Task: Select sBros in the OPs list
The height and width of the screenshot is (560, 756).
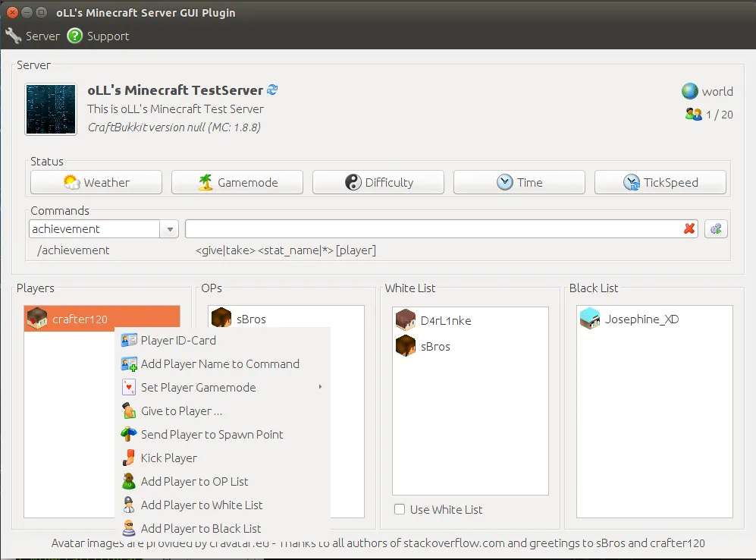Action: click(x=287, y=319)
